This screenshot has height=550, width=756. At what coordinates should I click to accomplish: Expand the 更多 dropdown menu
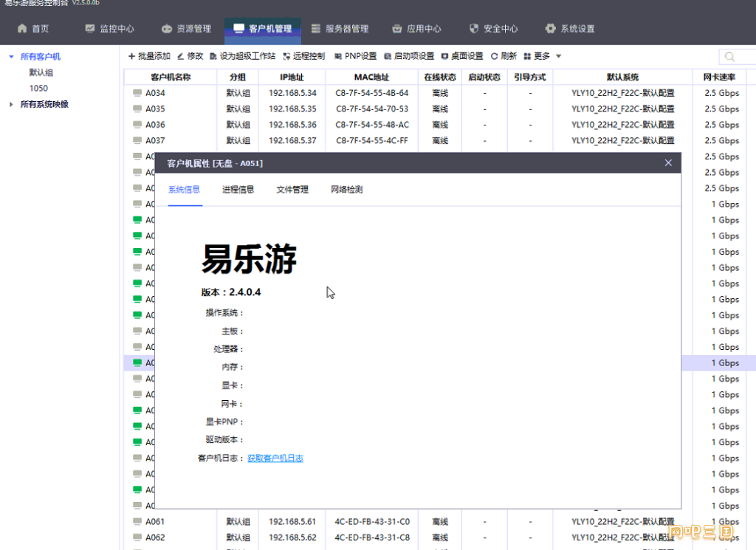543,56
